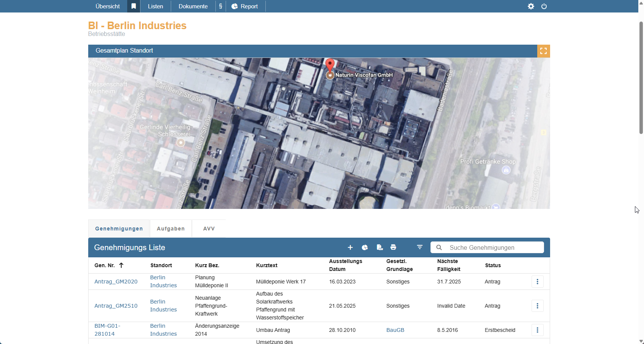Switch to the Aufgaben tab
The image size is (644, 344).
(171, 229)
